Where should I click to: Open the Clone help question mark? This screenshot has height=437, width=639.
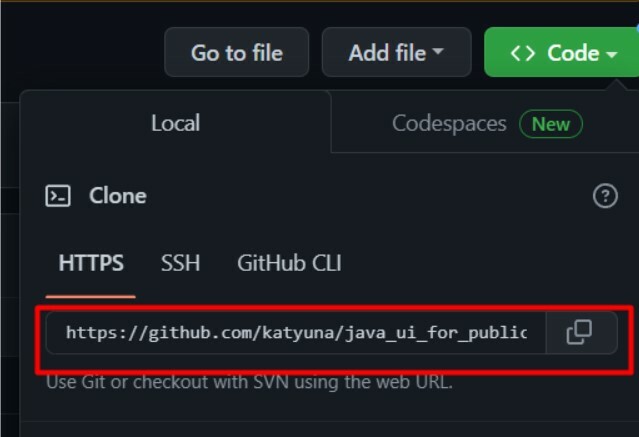coord(605,196)
